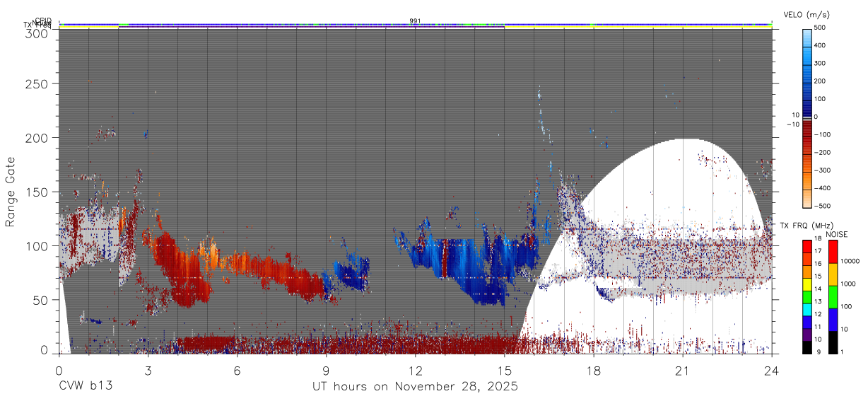Click the yellow TX Freq strip near hour 0
The width and height of the screenshot is (868, 401).
pyautogui.click(x=88, y=25)
